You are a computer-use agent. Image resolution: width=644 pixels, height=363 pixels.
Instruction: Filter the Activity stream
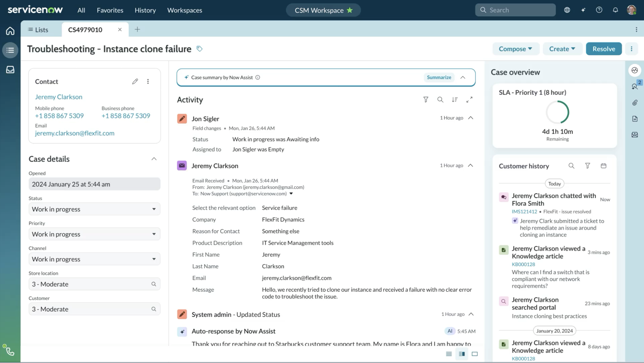click(x=426, y=100)
